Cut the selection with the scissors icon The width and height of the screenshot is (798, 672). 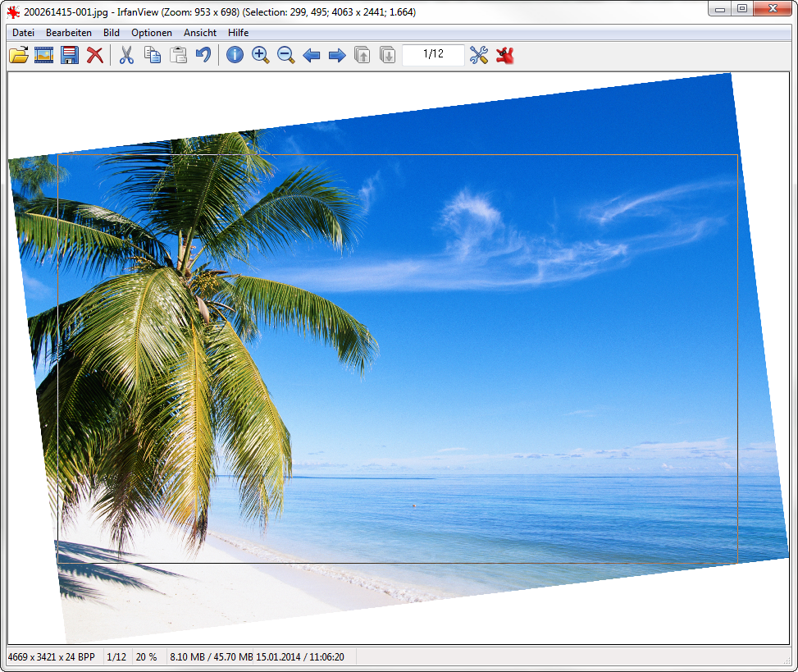tap(126, 56)
